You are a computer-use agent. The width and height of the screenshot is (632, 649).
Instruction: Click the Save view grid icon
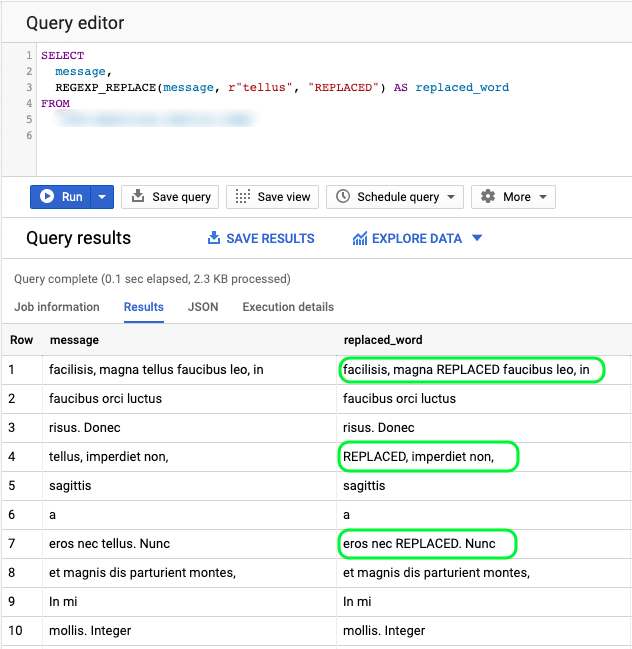coord(242,197)
